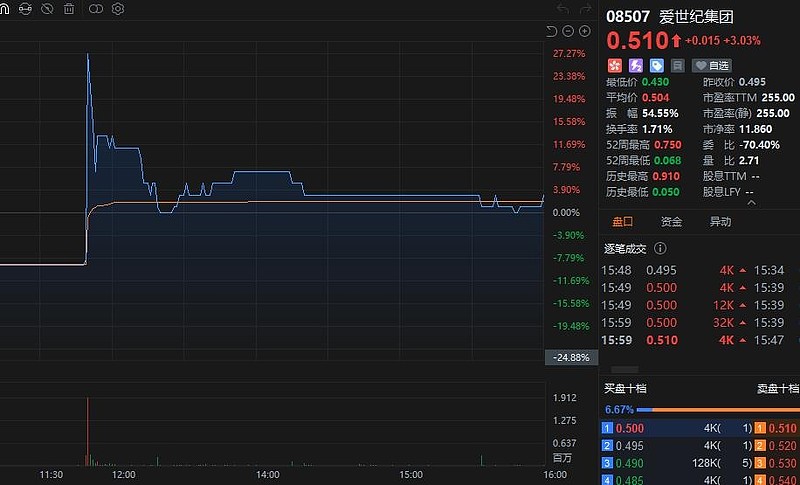This screenshot has height=485, width=800.
Task: Click the sync drawings icon in toolbar
Action: click(25, 9)
